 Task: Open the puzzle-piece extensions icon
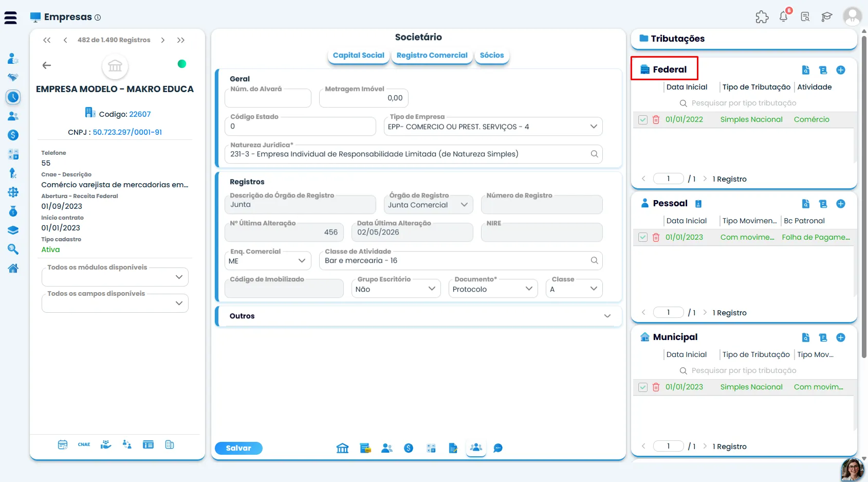[x=762, y=16]
